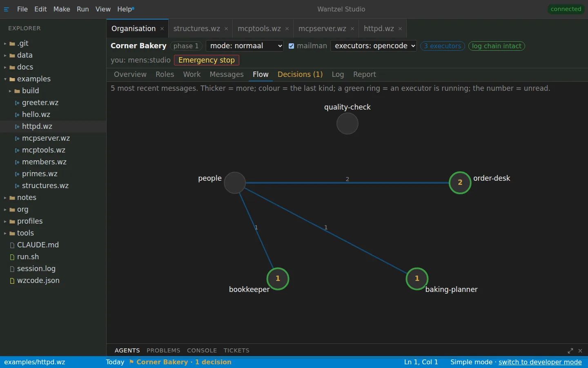The image size is (588, 368).
Task: Click the file icon beside wzcode.json
Action: click(x=12, y=281)
